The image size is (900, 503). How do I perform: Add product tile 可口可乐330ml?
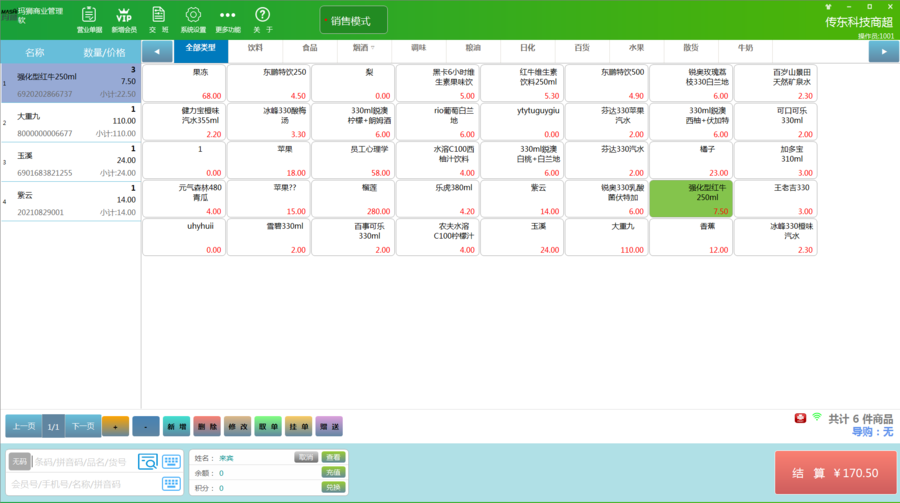775,122
